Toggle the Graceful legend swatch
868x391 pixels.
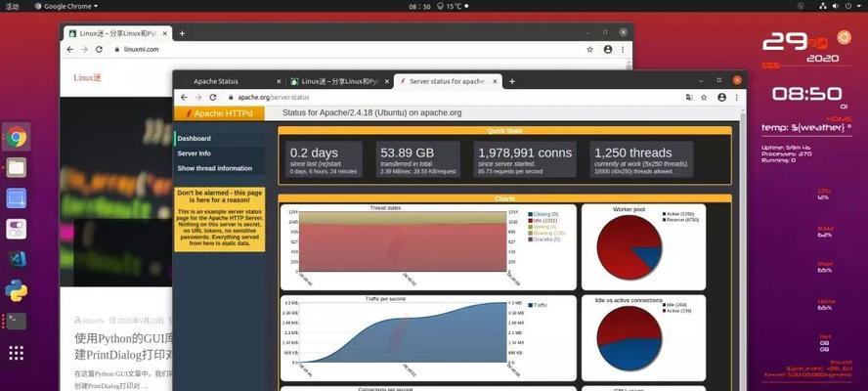pyautogui.click(x=531, y=239)
